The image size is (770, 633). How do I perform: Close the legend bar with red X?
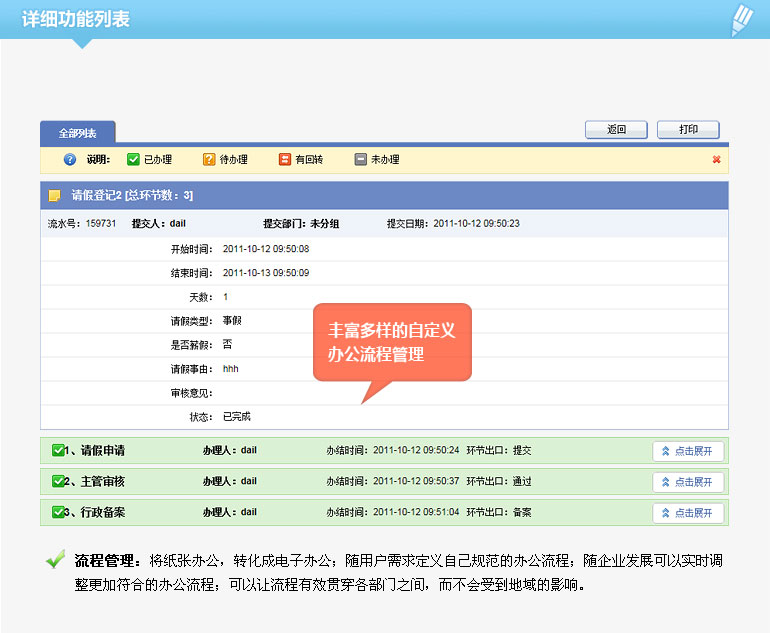point(716,160)
